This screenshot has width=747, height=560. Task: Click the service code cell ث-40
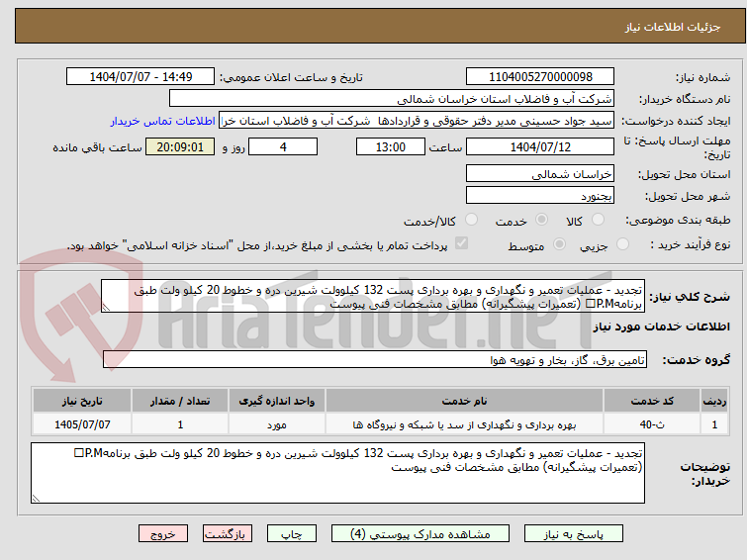pos(652,424)
